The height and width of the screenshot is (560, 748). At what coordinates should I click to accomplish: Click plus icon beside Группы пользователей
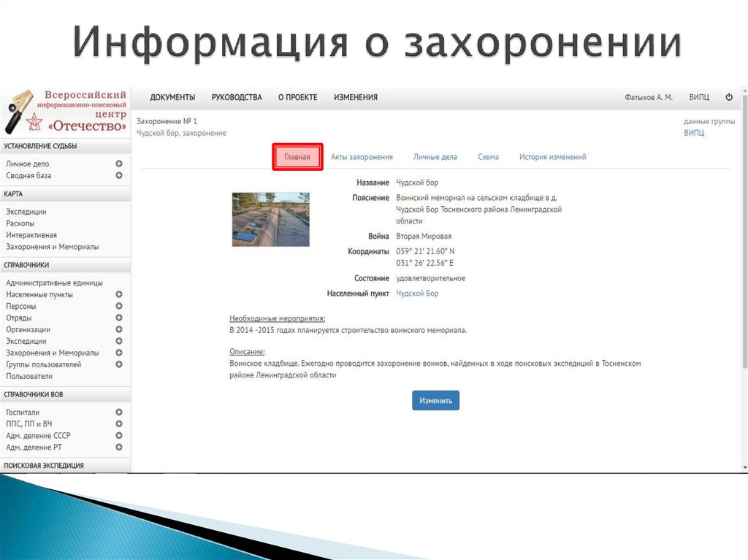119,364
